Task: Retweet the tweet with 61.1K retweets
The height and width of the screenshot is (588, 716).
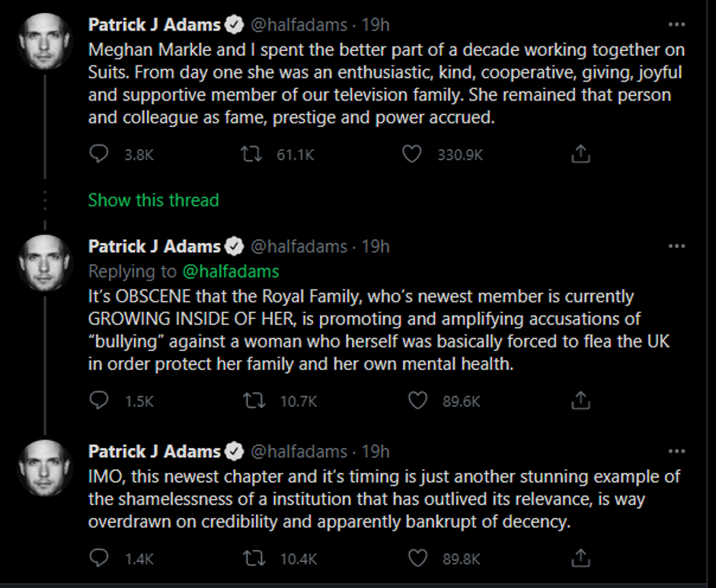Action: [x=249, y=155]
